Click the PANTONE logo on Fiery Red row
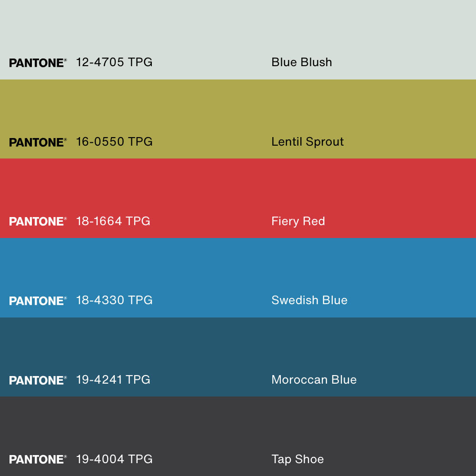This screenshot has width=476, height=476. click(38, 221)
